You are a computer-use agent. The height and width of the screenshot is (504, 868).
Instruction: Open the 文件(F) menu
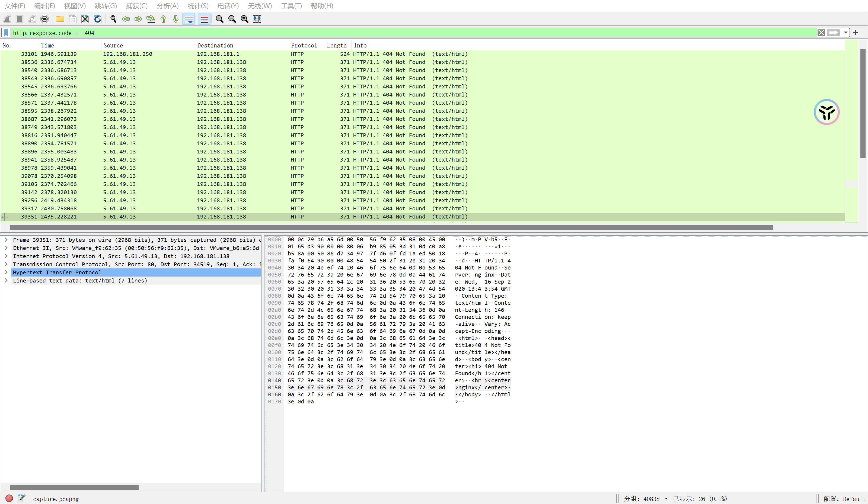click(15, 6)
